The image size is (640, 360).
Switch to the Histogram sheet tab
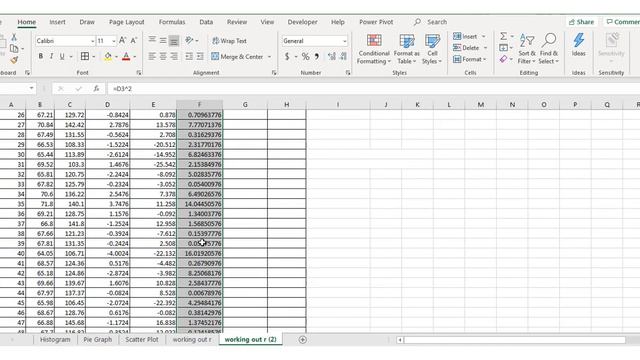tap(55, 340)
